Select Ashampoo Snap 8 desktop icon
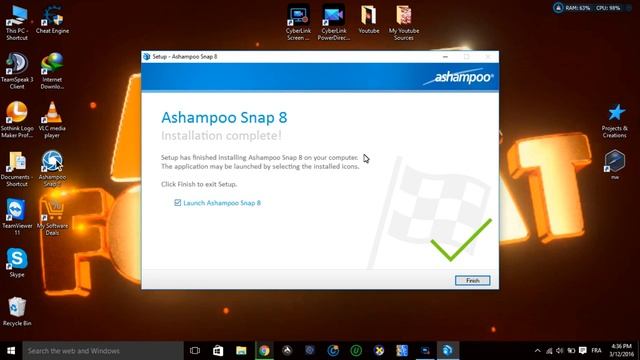Viewport: 640px width, 360px height. 52,169
